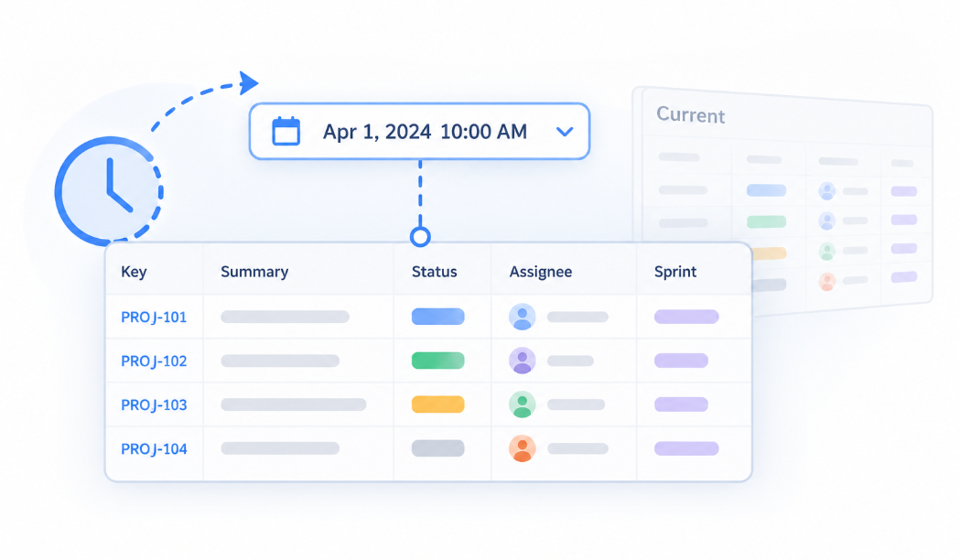Click the summary placeholder for PROJ-101

pyautogui.click(x=285, y=317)
